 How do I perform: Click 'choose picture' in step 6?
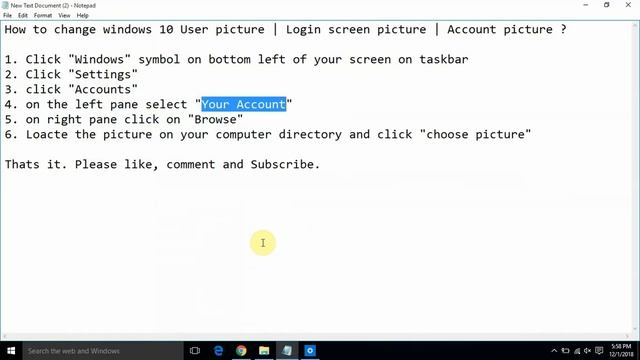476,135
